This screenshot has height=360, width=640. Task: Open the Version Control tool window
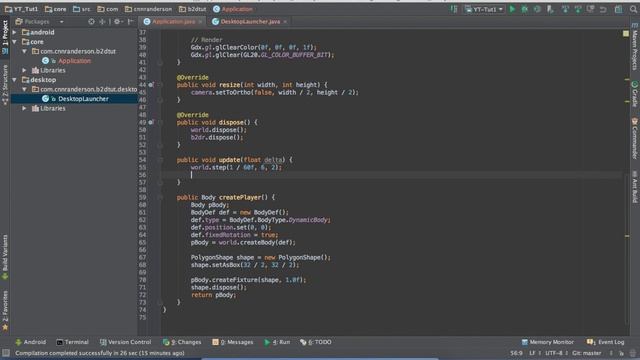pos(125,342)
